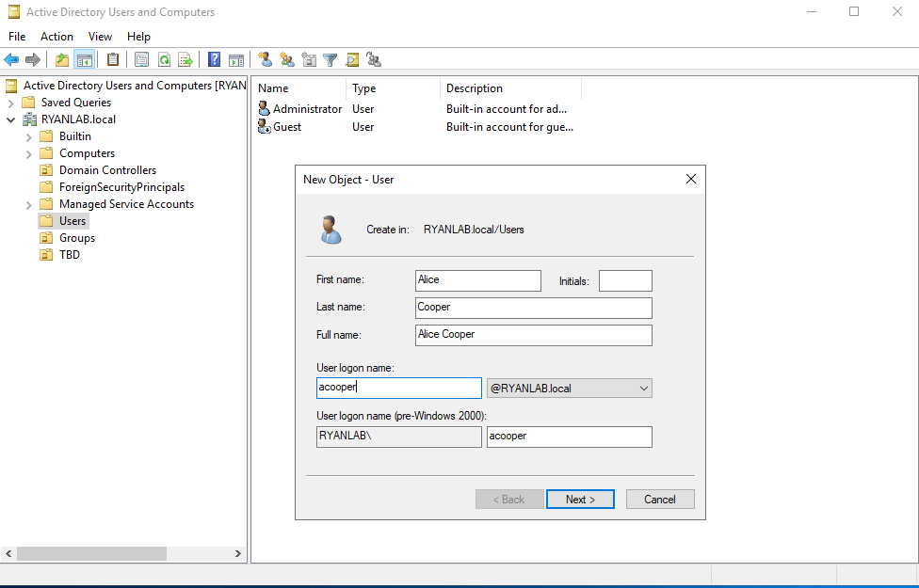The height and width of the screenshot is (588, 919).
Task: Open the create new organizational unit icon
Action: pos(311,59)
